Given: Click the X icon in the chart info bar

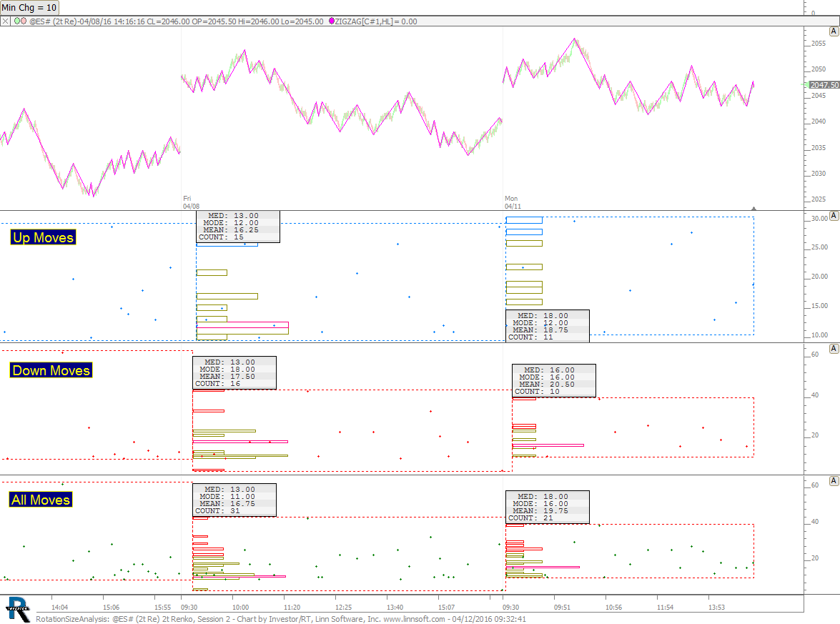Looking at the screenshot, I should tap(5, 21).
